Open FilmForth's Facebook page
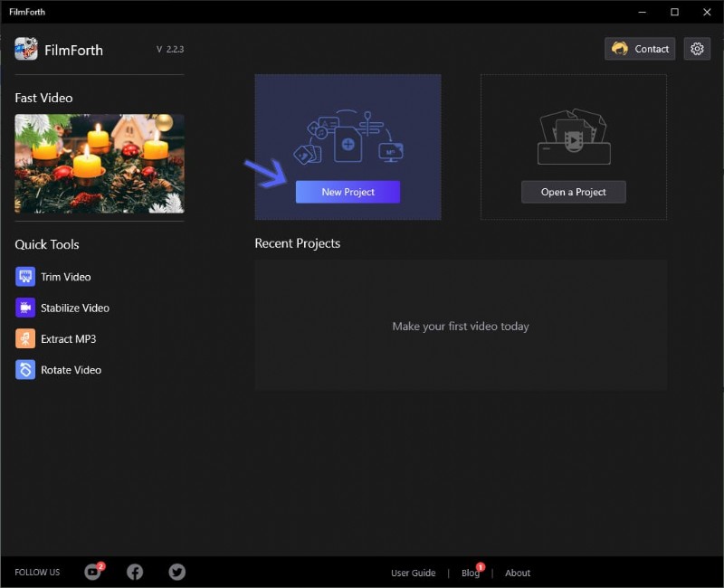Image resolution: width=724 pixels, height=588 pixels. coord(134,572)
